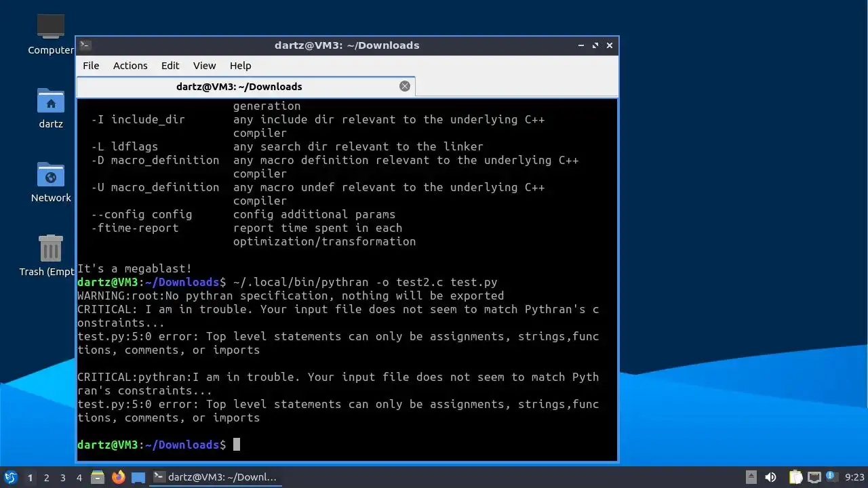Click the terminal window menu icon in title bar
This screenshot has height=488, width=868.
85,45
